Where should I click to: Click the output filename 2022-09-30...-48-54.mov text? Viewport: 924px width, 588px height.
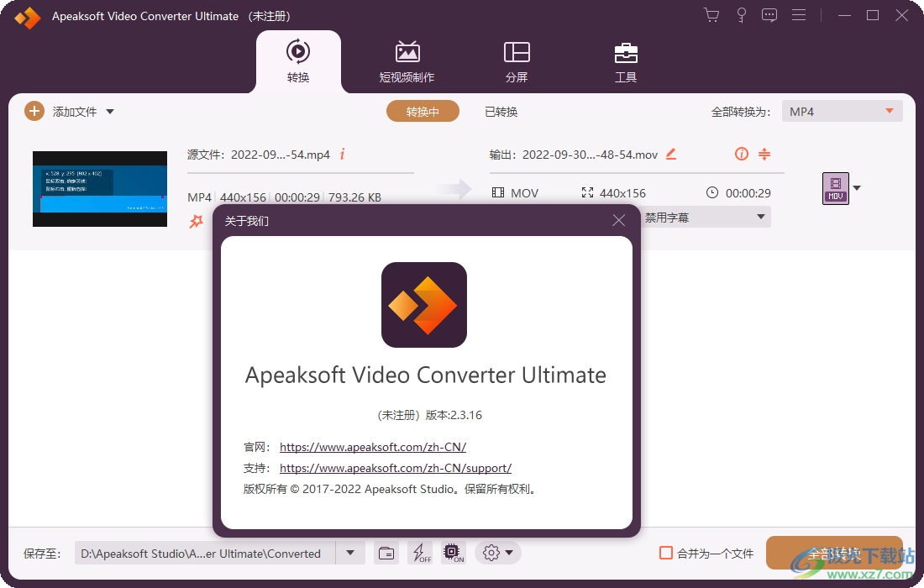(590, 155)
